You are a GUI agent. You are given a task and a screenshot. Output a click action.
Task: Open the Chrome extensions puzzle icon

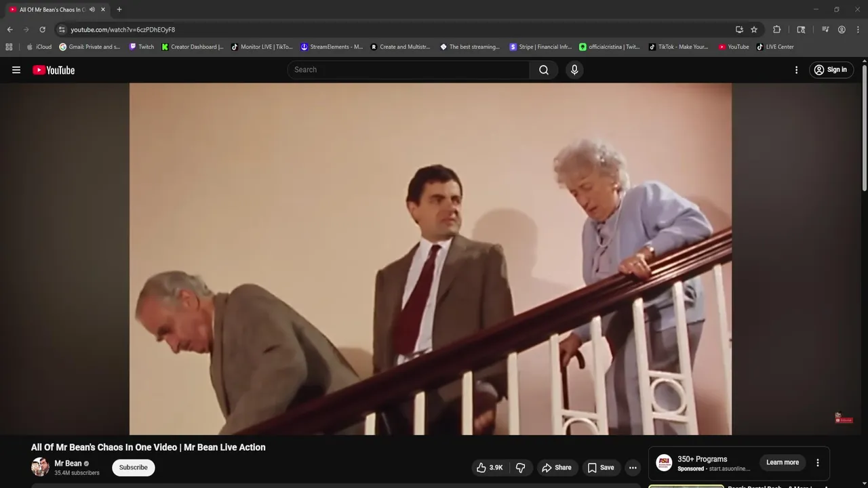pos(777,30)
